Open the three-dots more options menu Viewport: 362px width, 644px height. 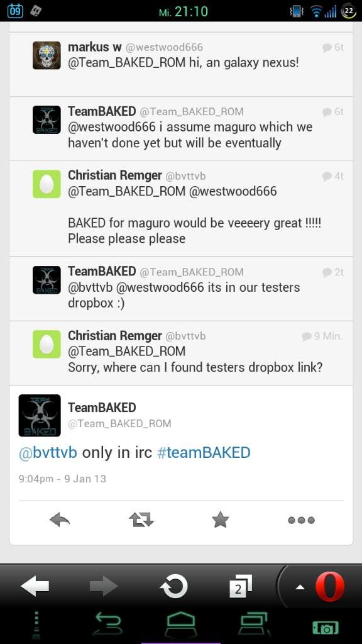tap(301, 520)
